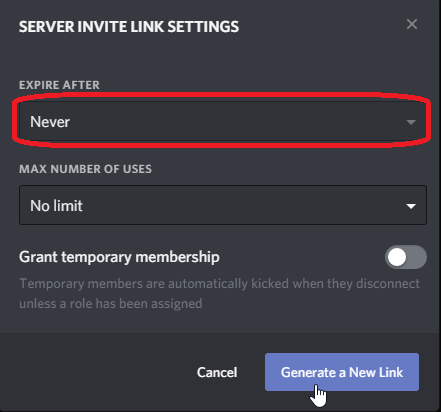The height and width of the screenshot is (412, 441).
Task: Click the dark footer bar left of Cancel
Action: point(97,372)
